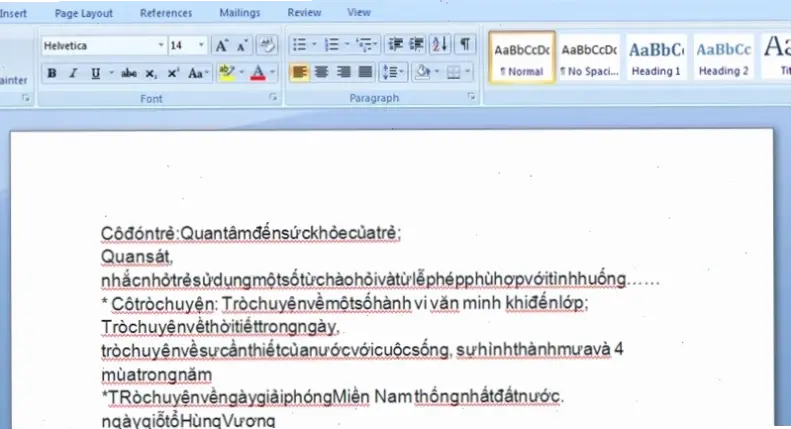
Task: Open the Font dialog box launcher
Action: (273, 99)
